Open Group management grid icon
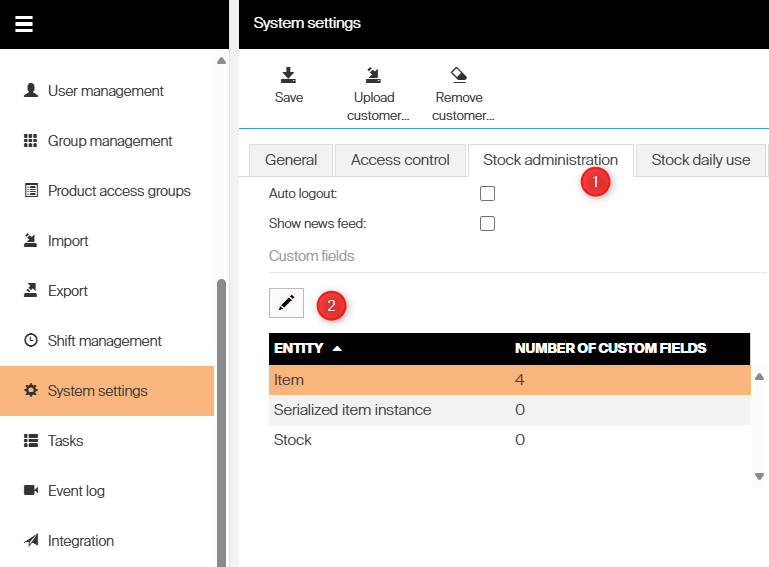Screen dimensions: 769x567 pyautogui.click(x=30, y=141)
